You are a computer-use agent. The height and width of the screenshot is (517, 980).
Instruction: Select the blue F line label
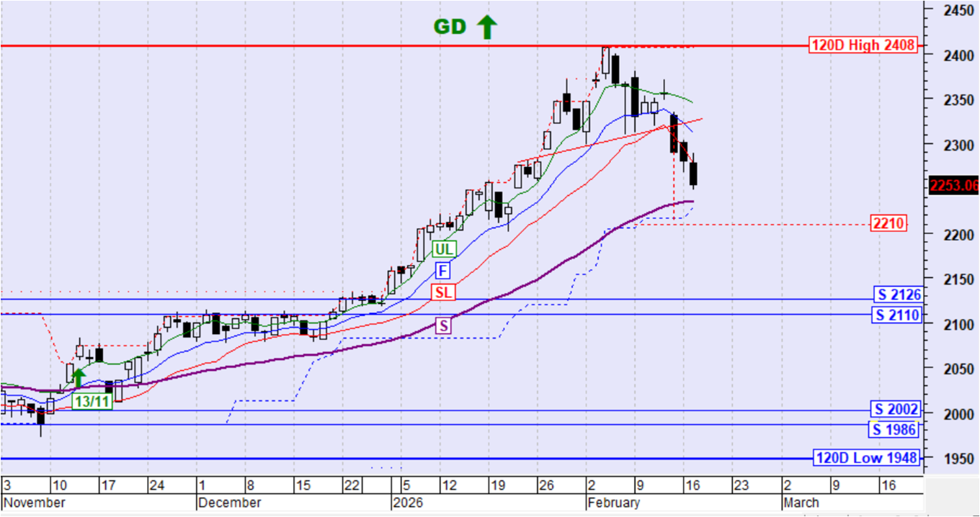[x=442, y=271]
